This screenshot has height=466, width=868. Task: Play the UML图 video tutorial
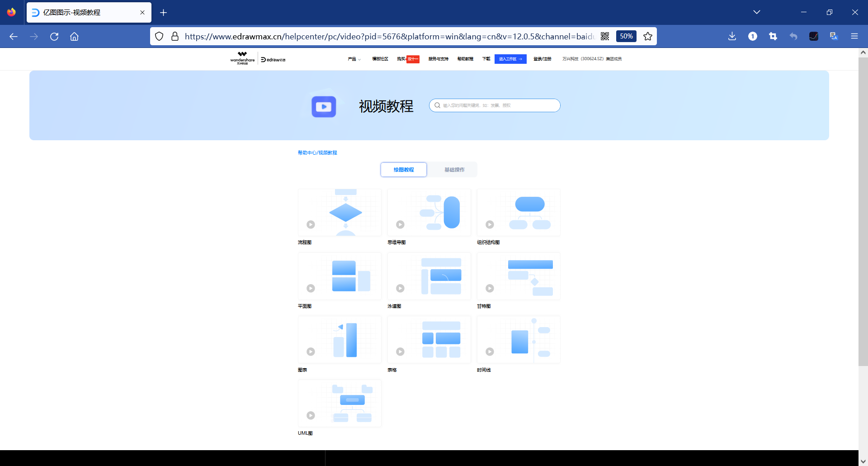point(340,403)
